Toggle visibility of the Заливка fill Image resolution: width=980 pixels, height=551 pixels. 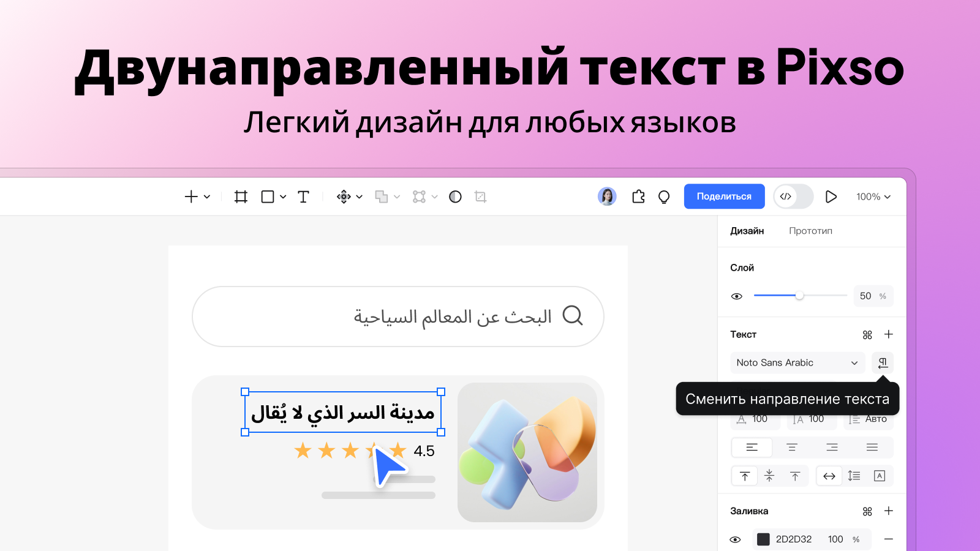pyautogui.click(x=737, y=539)
